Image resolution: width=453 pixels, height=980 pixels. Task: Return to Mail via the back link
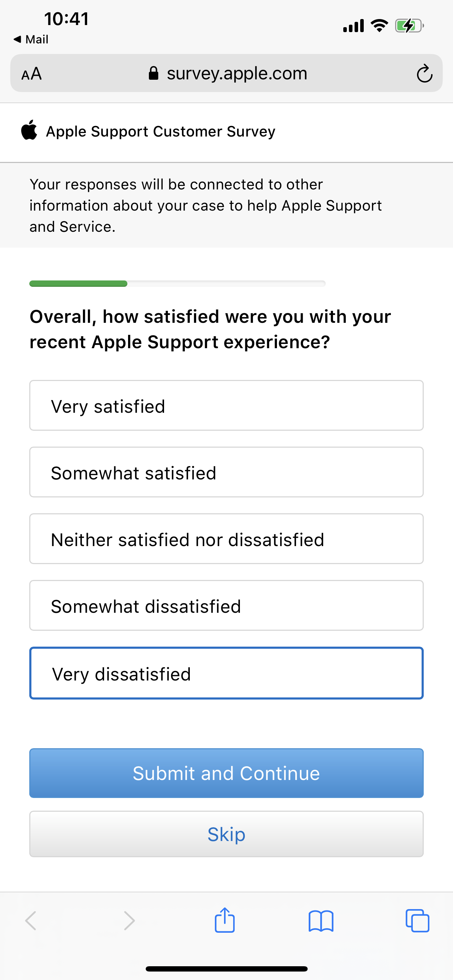coord(31,39)
